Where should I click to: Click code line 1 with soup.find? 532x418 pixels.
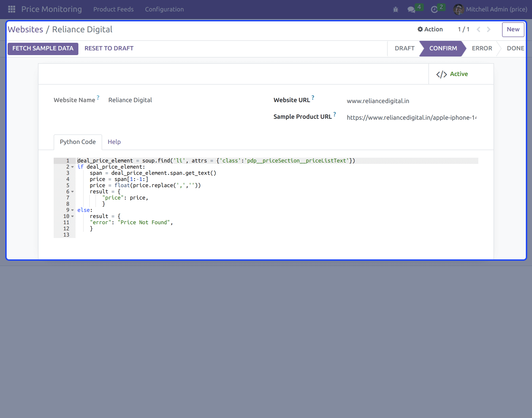(216, 161)
